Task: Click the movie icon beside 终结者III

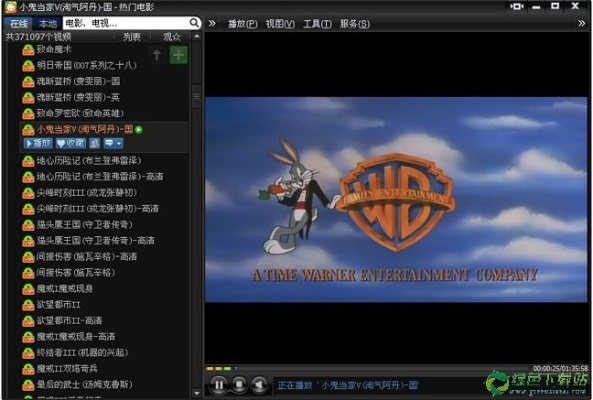Action: 28,353
